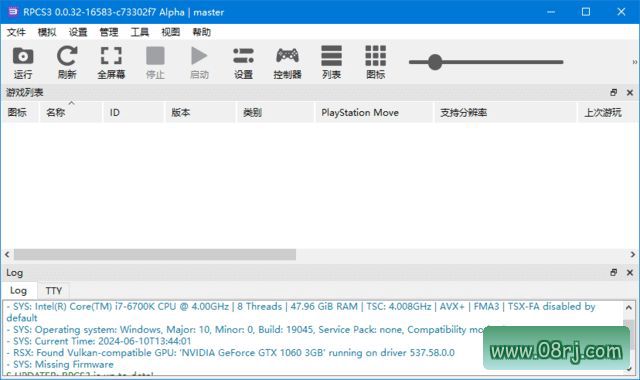Open the 设置 menu in menu bar
This screenshot has width=640, height=380.
click(78, 32)
